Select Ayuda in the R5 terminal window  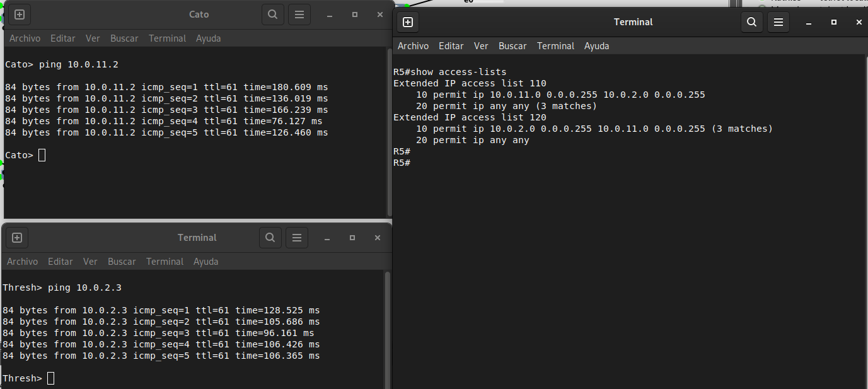[597, 46]
